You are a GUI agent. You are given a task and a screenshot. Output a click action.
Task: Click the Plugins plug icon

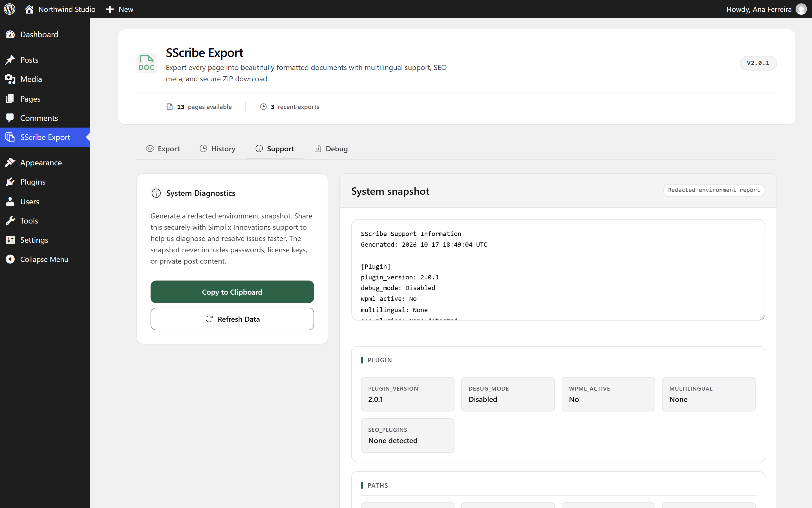click(10, 182)
